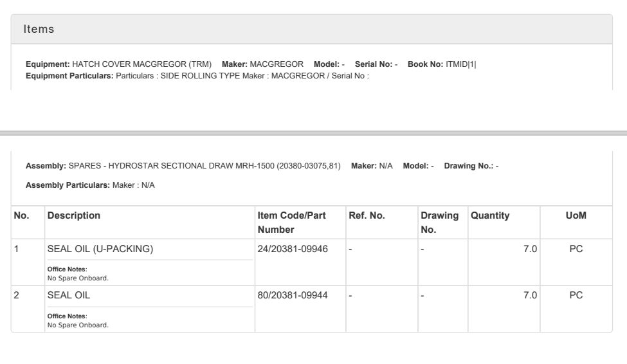
Task: Click the Description column header
Action: pyautogui.click(x=74, y=216)
